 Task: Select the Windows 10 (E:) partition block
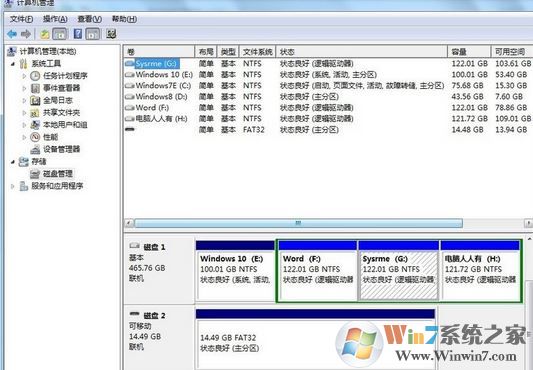(236, 271)
